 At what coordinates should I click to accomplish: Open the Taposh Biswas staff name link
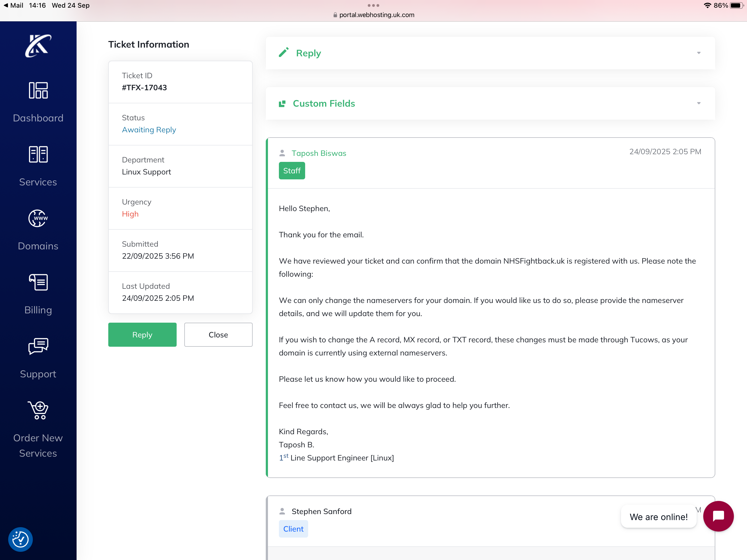[x=319, y=153]
